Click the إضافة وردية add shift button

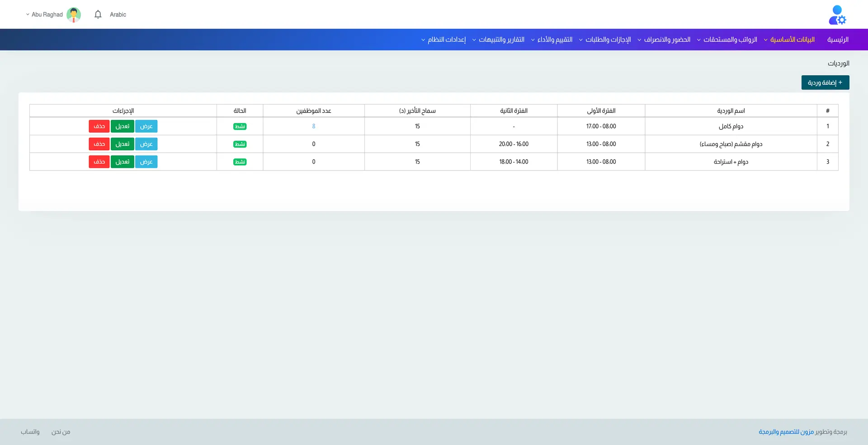(825, 83)
